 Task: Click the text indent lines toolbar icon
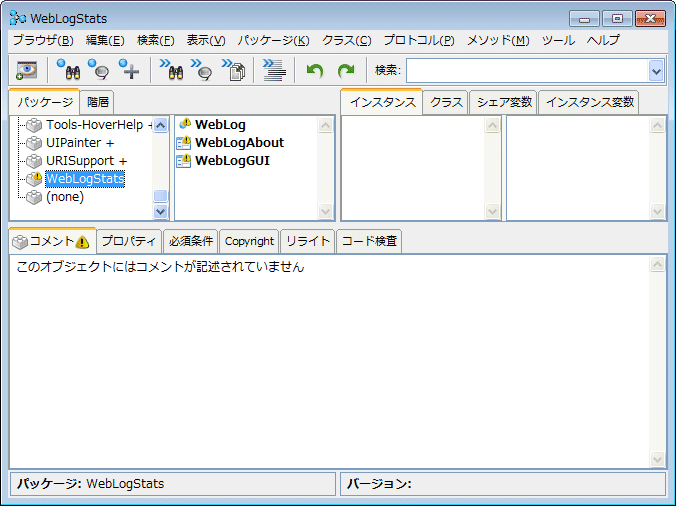click(x=275, y=70)
